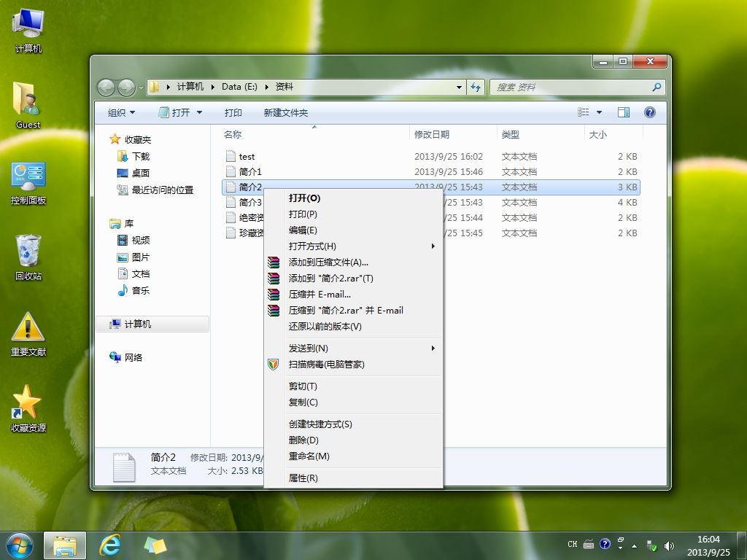Choose 打开(O) in the context menu

[x=353, y=198]
